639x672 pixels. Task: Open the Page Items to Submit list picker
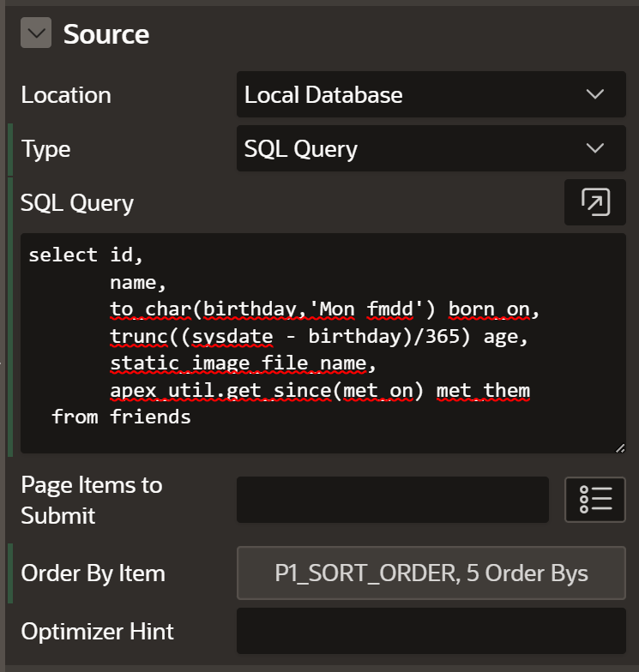click(594, 499)
